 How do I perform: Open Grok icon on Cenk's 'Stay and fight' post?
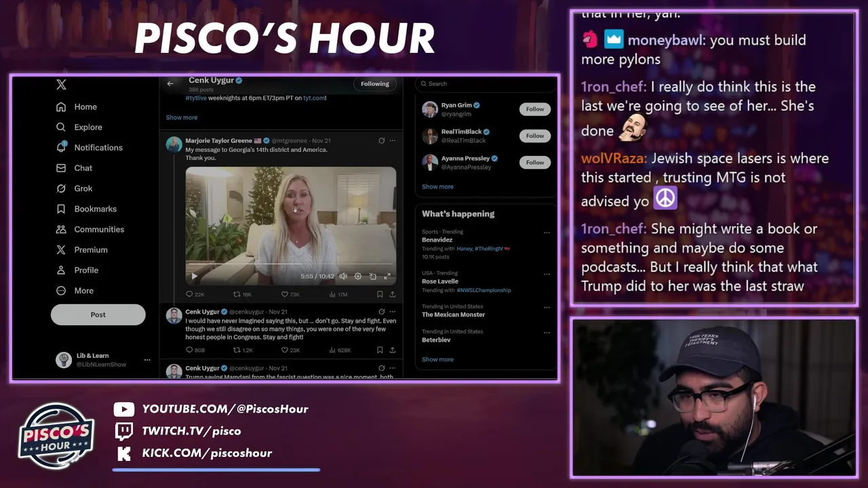tap(381, 312)
